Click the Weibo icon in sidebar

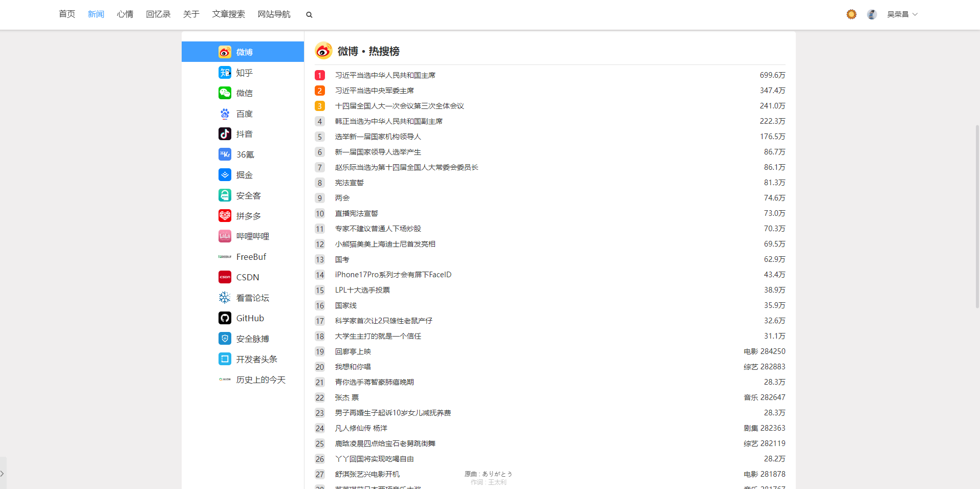pos(225,52)
